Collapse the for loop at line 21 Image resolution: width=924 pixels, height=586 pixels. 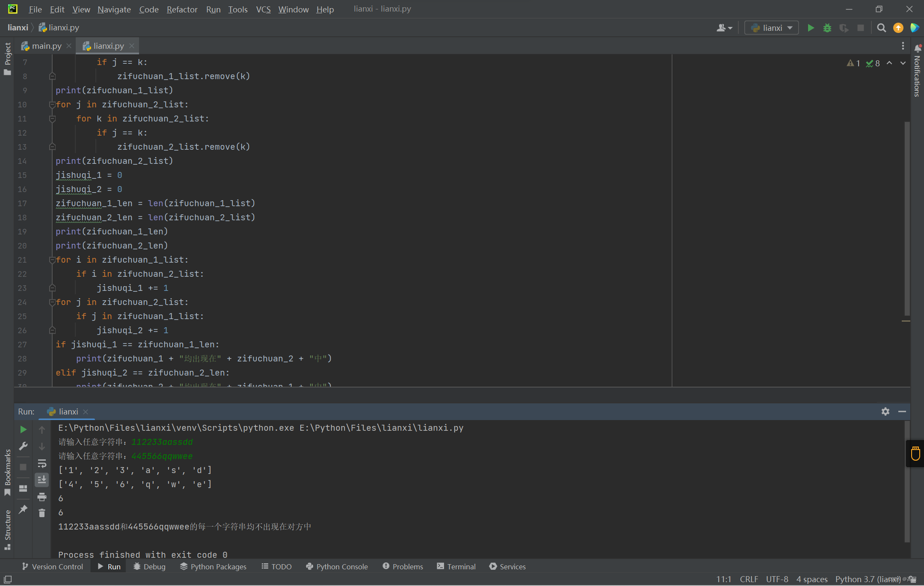pyautogui.click(x=52, y=260)
